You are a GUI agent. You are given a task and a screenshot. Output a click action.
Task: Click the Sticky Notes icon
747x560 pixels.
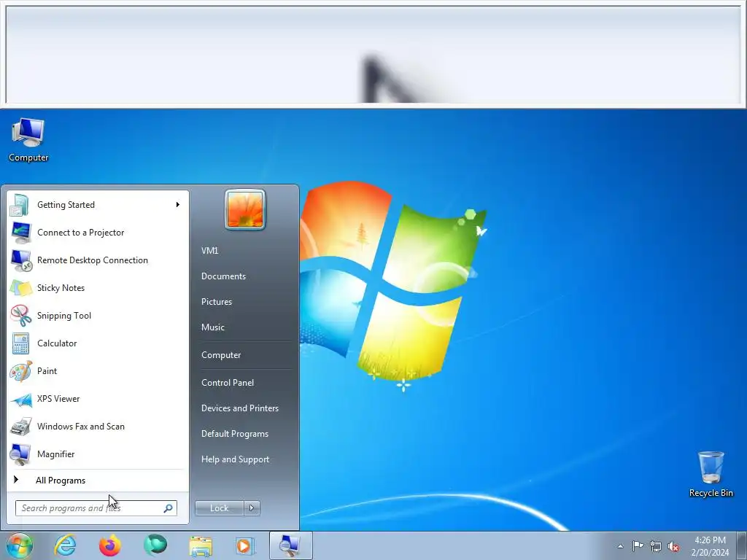20,287
